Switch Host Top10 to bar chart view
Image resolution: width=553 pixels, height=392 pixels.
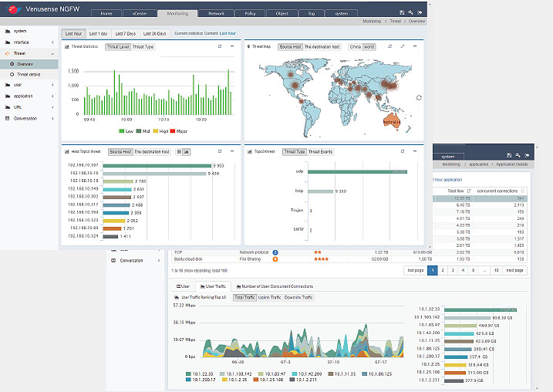coord(187,152)
